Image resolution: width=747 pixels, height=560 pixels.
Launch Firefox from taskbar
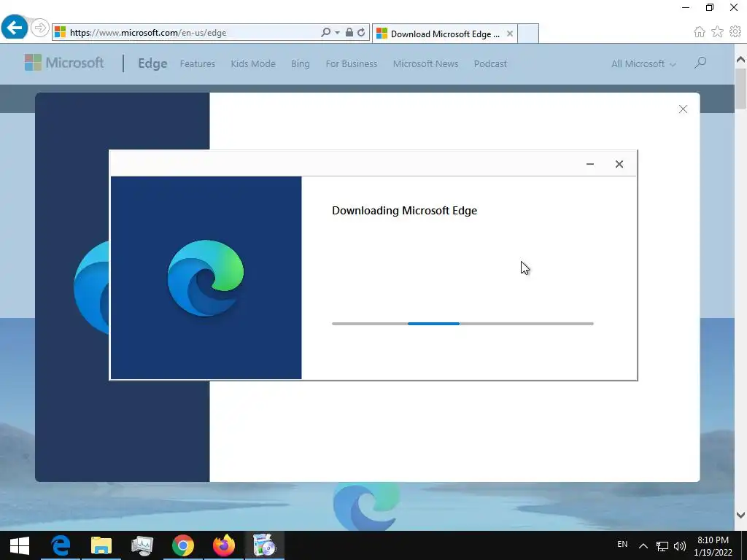point(224,545)
